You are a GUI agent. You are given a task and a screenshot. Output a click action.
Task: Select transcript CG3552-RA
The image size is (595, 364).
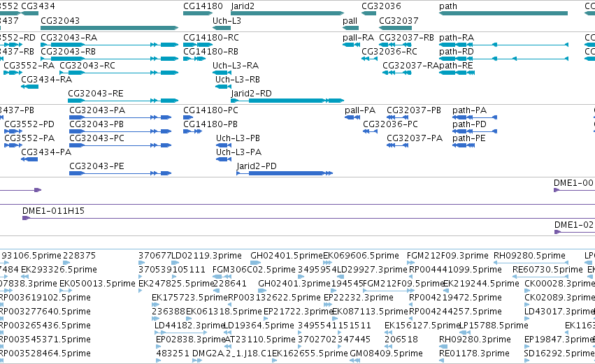click(29, 66)
